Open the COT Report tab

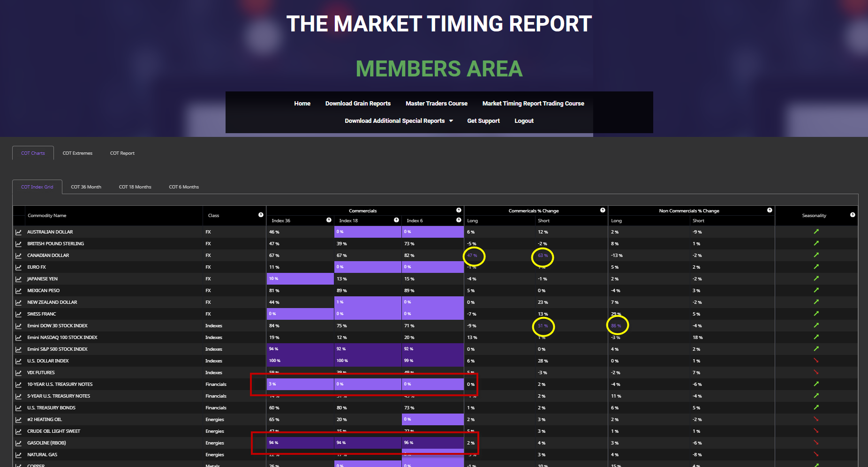pos(122,153)
